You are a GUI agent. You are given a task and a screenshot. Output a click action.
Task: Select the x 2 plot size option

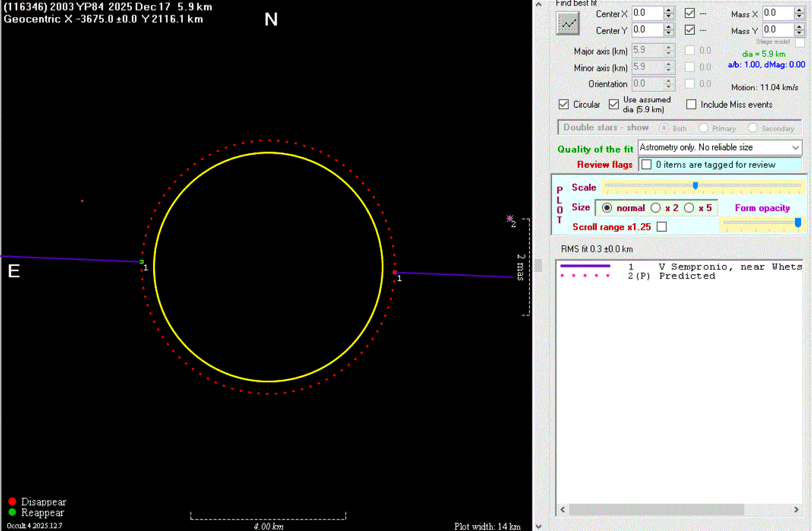(x=656, y=208)
